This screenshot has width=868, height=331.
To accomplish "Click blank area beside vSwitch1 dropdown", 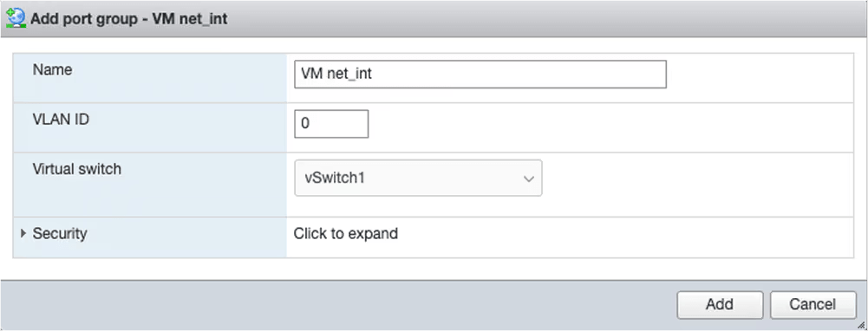I will click(x=697, y=185).
